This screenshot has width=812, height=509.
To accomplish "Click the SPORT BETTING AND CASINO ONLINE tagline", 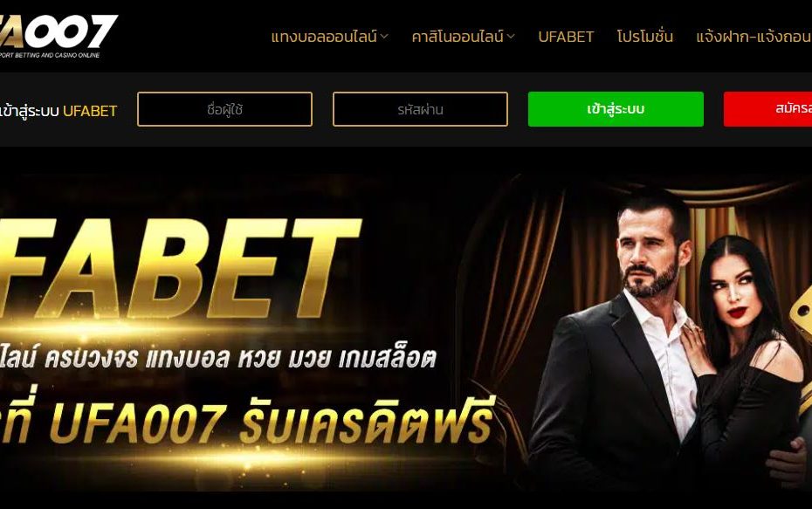I will pos(50,55).
